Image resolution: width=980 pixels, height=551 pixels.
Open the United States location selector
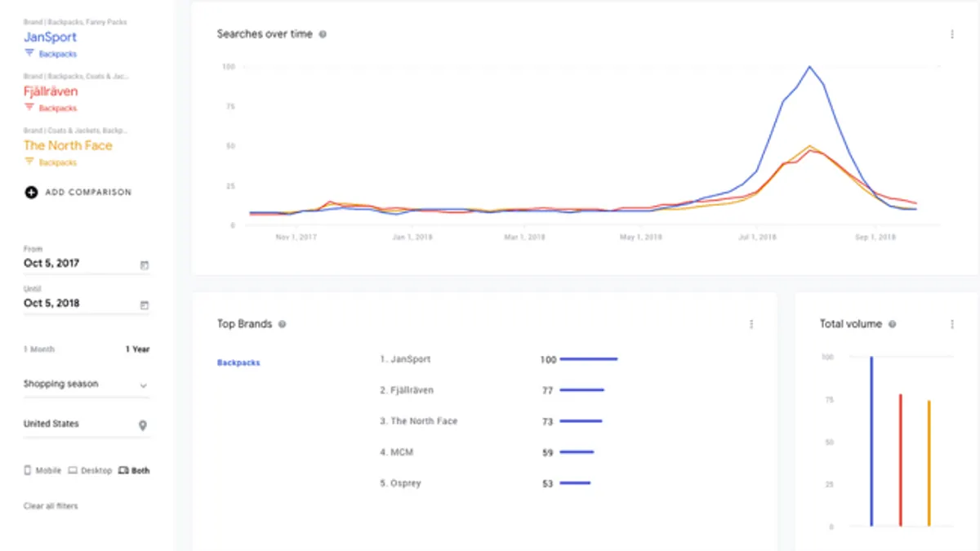click(x=87, y=424)
